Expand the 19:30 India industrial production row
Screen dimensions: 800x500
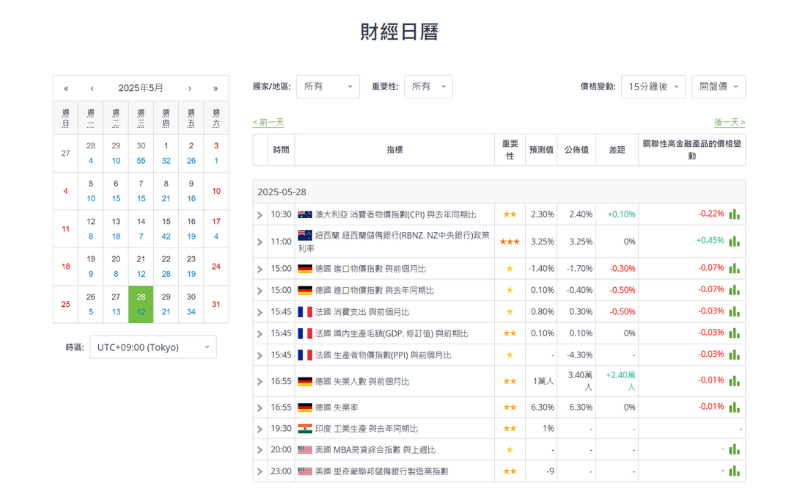point(261,428)
